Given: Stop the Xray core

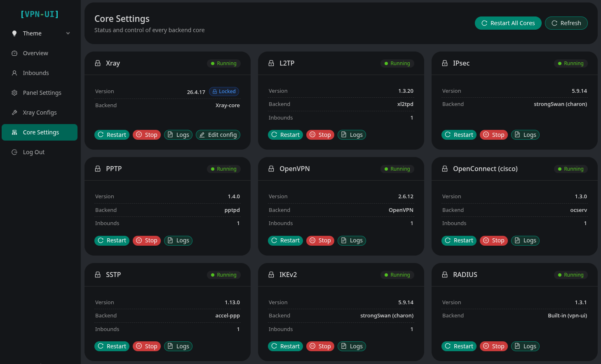Looking at the screenshot, I should coord(147,135).
